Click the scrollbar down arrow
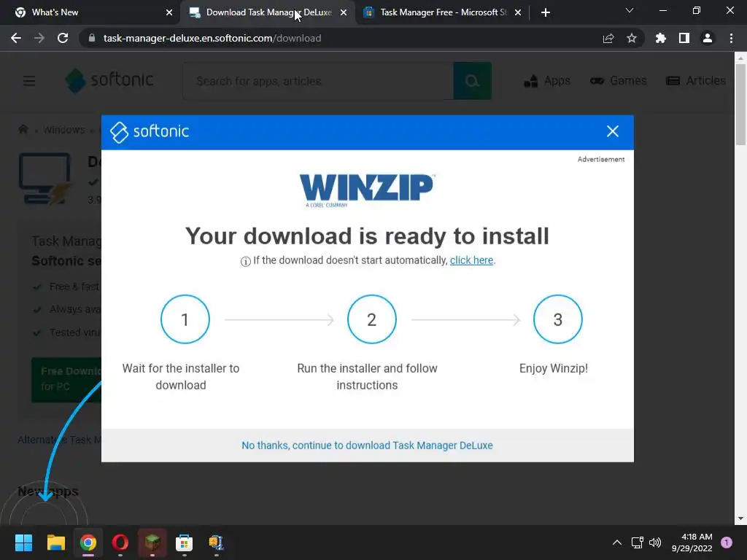The width and height of the screenshot is (747, 560). click(x=740, y=518)
